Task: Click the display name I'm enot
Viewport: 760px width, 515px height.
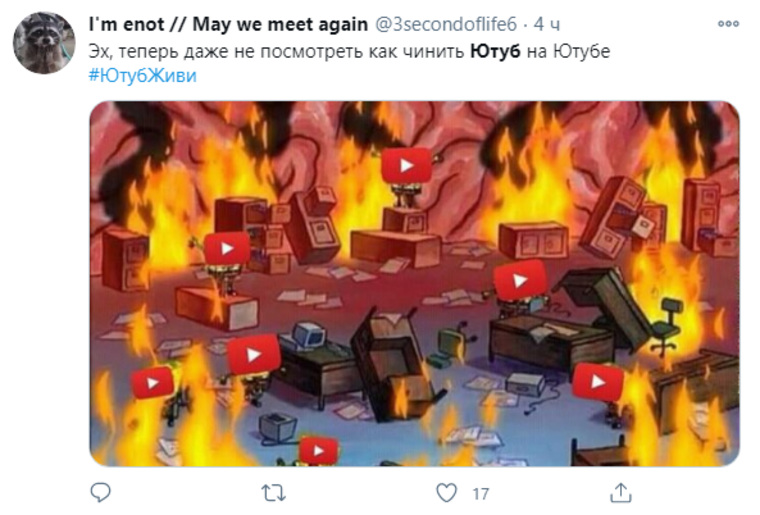Action: pyautogui.click(x=126, y=24)
